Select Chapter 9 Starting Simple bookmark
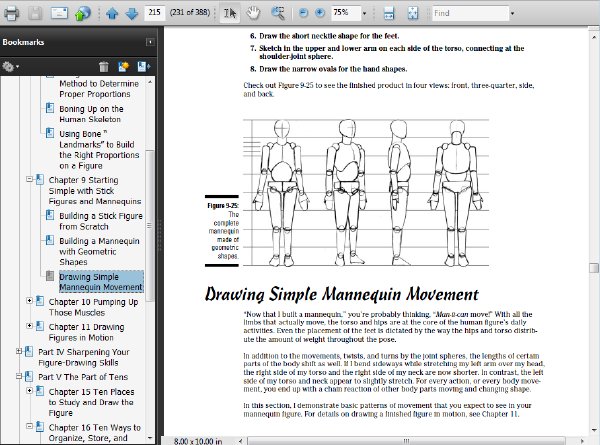This screenshot has height=445, width=600. pyautogui.click(x=95, y=191)
